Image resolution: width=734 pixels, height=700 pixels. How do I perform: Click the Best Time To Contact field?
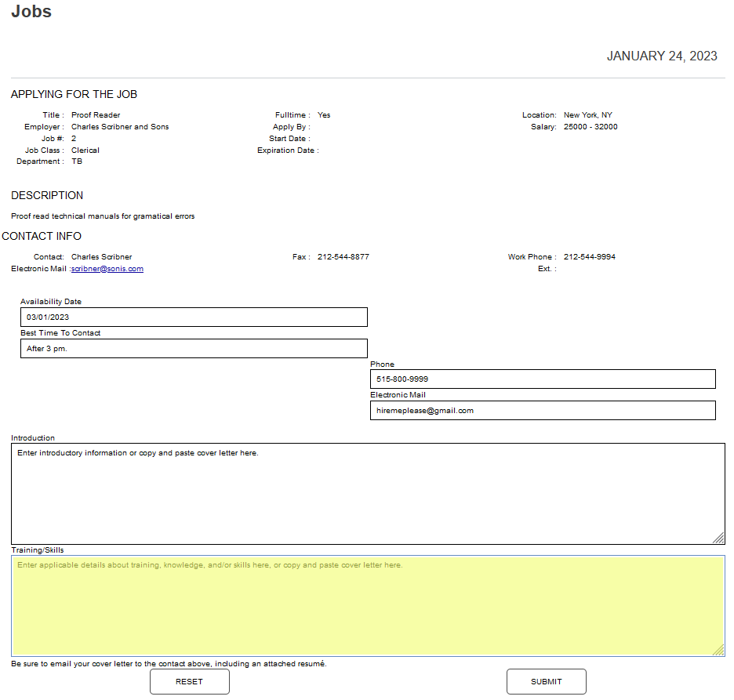[x=194, y=348]
